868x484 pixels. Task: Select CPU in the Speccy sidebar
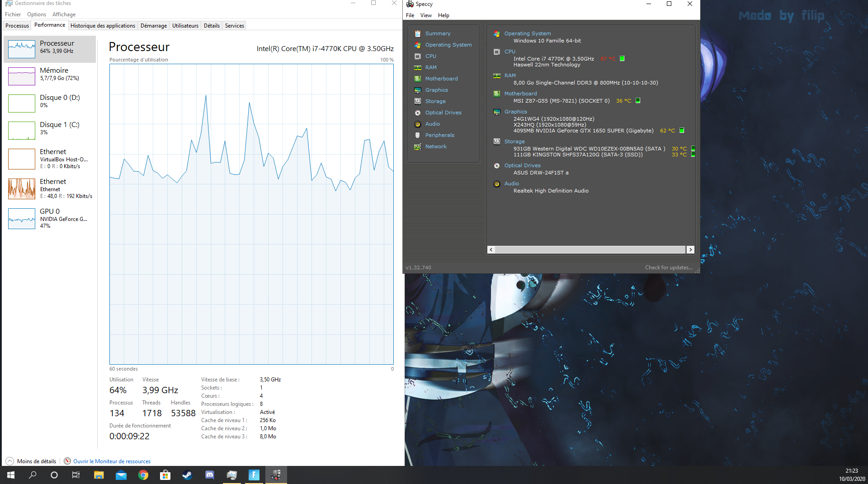430,56
